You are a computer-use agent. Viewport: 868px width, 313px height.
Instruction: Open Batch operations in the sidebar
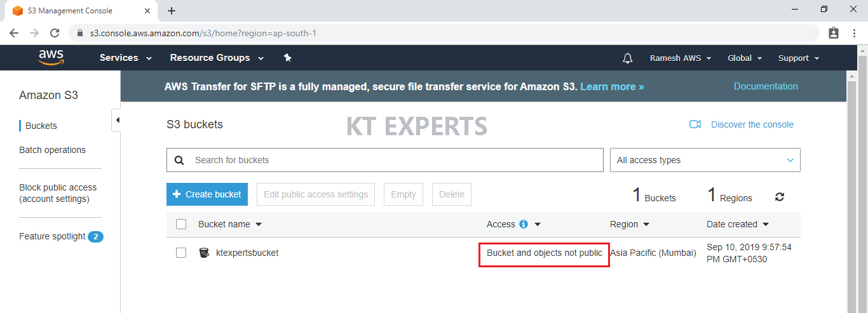pyautogui.click(x=52, y=150)
